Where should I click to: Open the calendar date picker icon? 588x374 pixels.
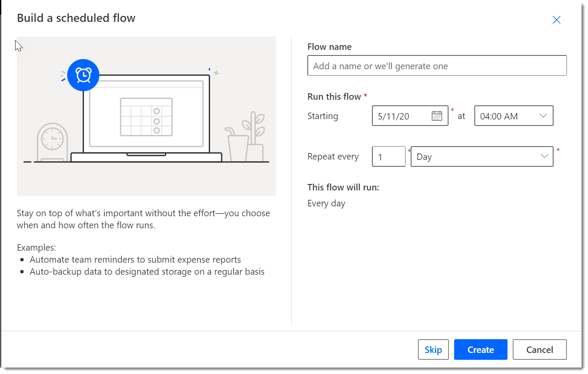(x=437, y=116)
